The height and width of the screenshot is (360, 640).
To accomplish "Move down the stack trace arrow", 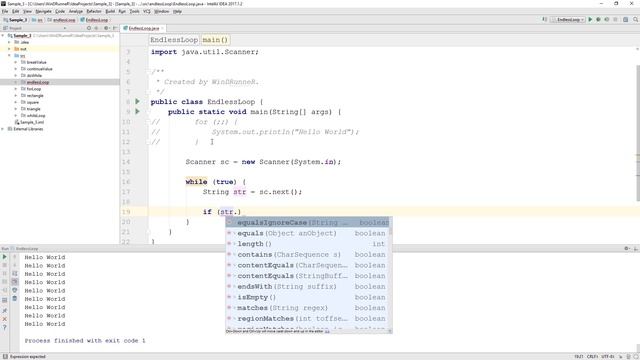I will point(15,265).
